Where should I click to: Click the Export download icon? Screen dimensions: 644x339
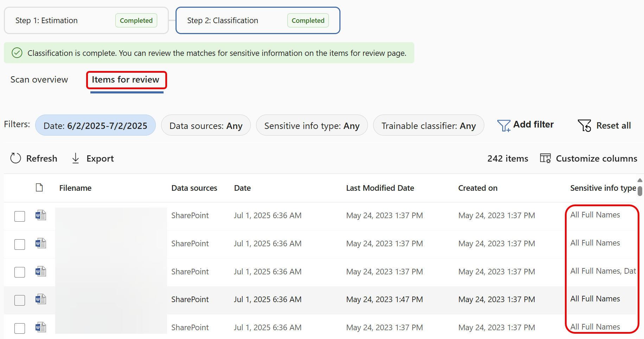click(75, 158)
